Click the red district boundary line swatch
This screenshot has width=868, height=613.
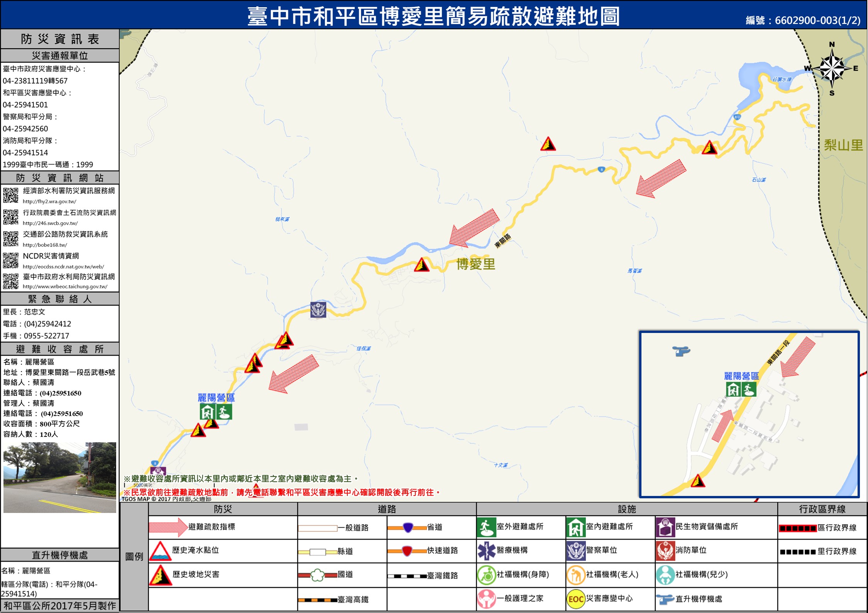coord(797,528)
